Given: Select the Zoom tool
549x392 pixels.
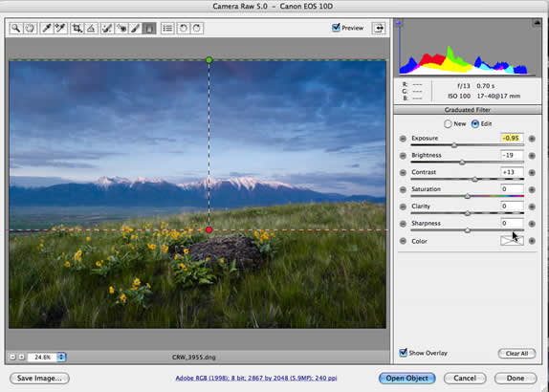Looking at the screenshot, I should click(15, 28).
